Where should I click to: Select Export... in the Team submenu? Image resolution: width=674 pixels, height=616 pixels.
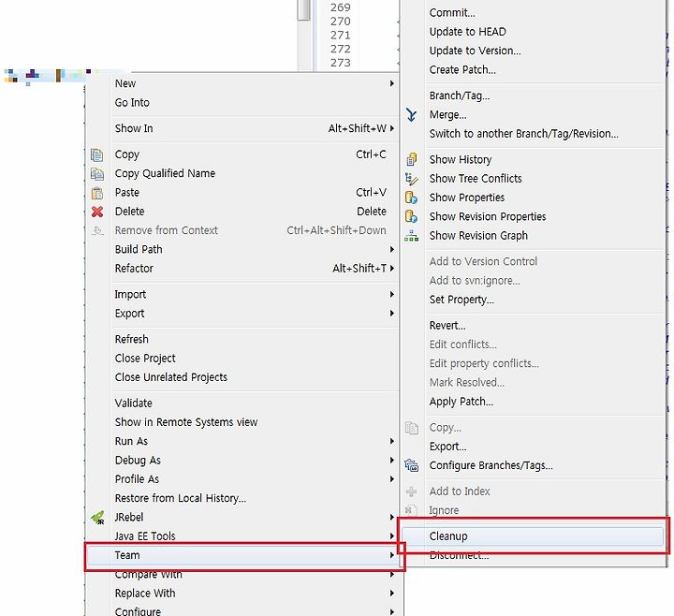click(x=447, y=447)
